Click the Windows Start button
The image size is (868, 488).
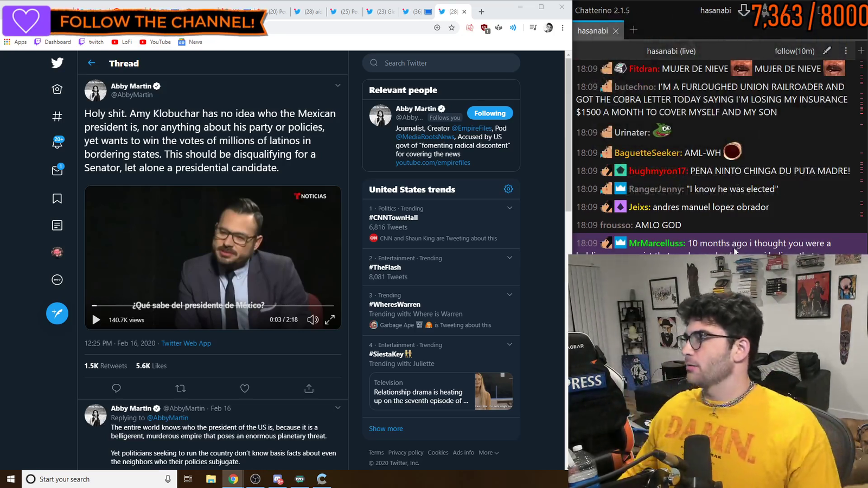11,479
